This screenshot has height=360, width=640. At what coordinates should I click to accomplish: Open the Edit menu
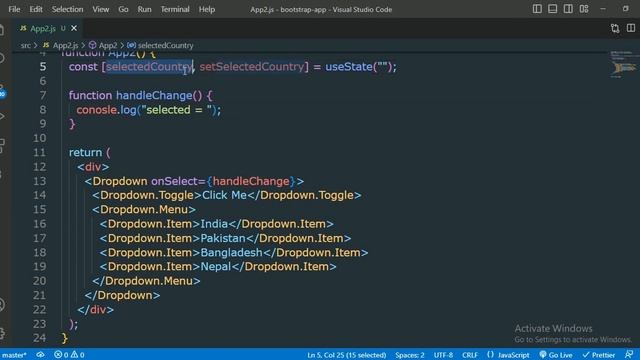pos(36,9)
